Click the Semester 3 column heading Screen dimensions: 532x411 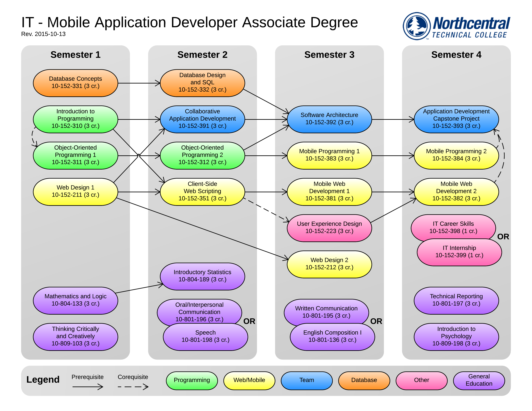point(329,54)
